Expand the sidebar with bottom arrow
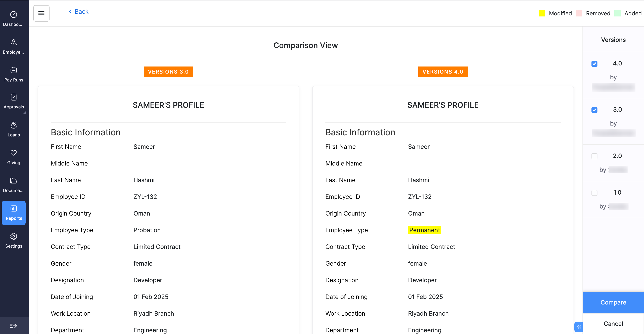Screen dimensions: 644x334 (13, 325)
